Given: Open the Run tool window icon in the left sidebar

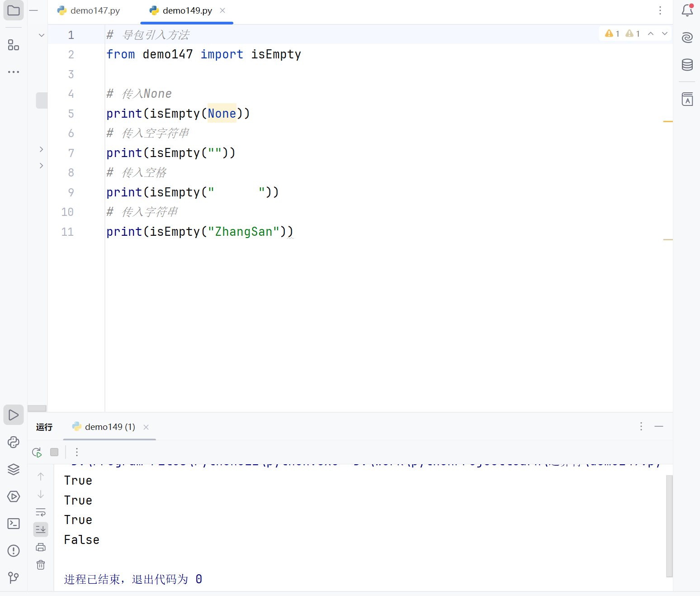Looking at the screenshot, I should pos(14,415).
